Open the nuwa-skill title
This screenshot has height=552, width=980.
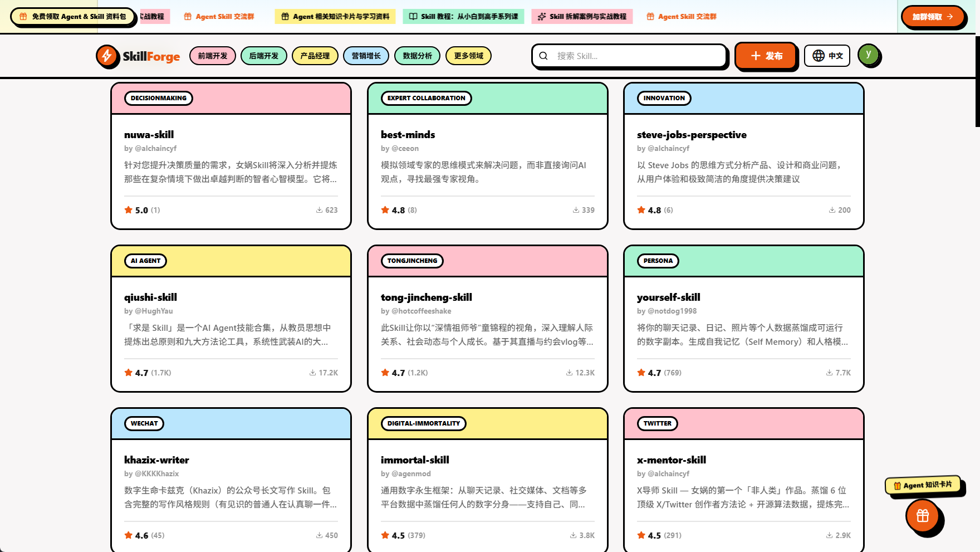pyautogui.click(x=149, y=135)
